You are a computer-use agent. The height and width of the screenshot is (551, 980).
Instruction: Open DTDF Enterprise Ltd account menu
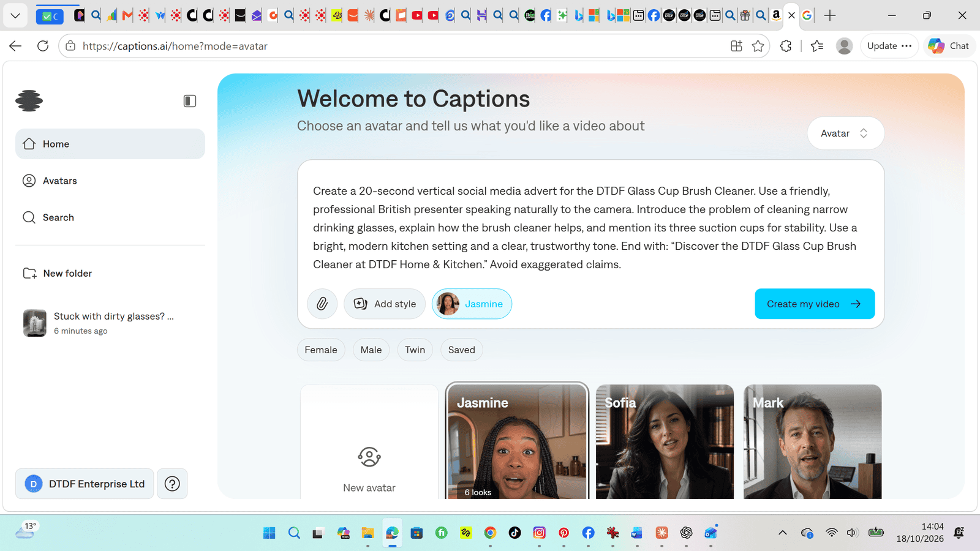pos(85,484)
